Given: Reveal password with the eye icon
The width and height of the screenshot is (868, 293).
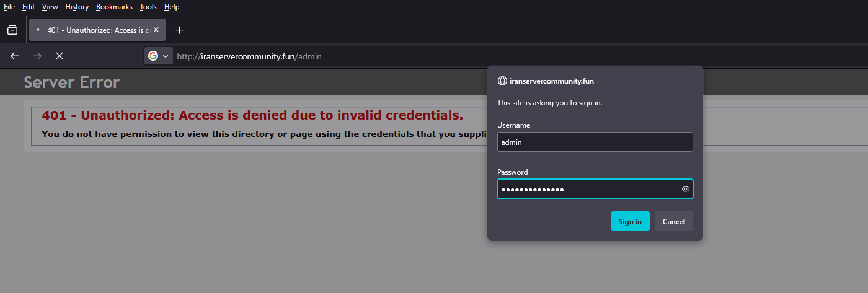Looking at the screenshot, I should [x=685, y=189].
